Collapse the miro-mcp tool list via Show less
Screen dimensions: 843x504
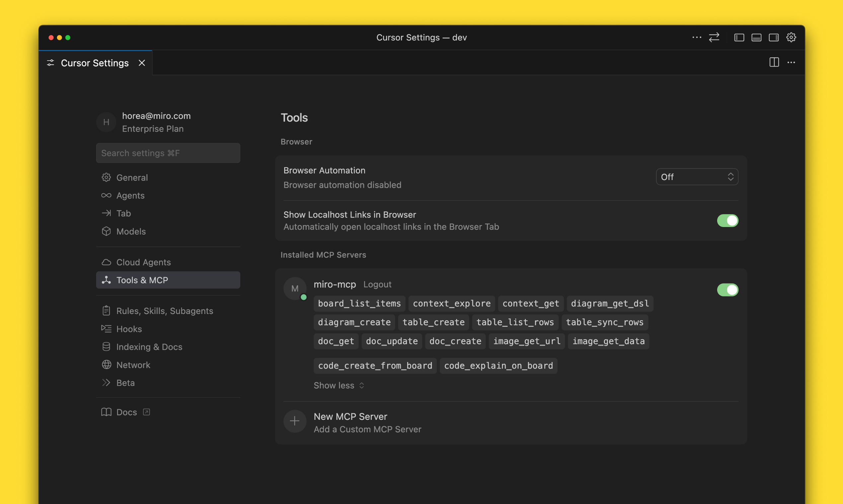pyautogui.click(x=339, y=386)
